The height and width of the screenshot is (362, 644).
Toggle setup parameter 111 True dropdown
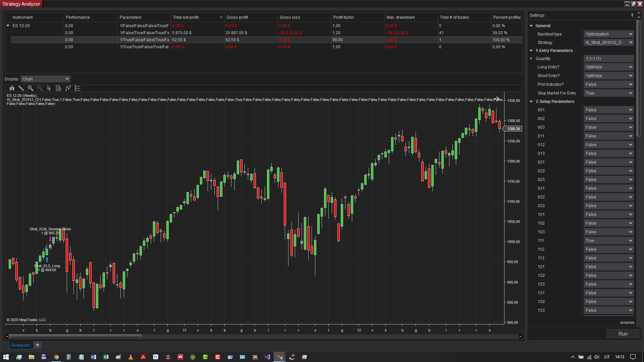coord(608,241)
